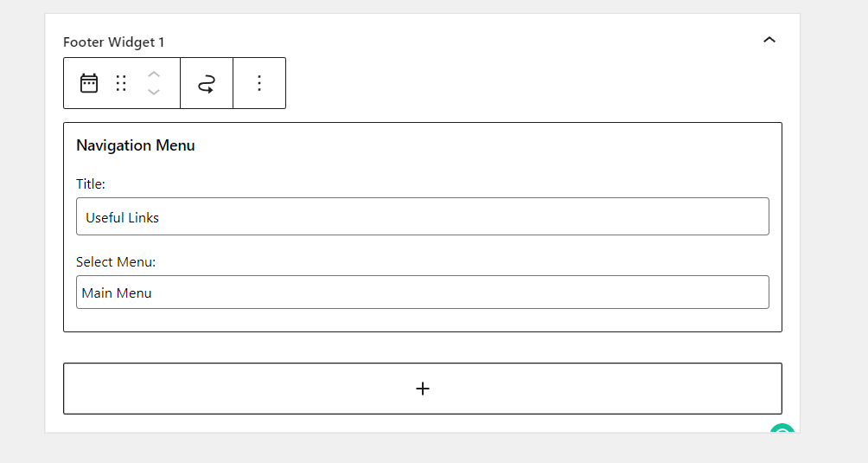
Task: Click the gap between the Navigation Menu block and add-block box
Action: coord(423,348)
